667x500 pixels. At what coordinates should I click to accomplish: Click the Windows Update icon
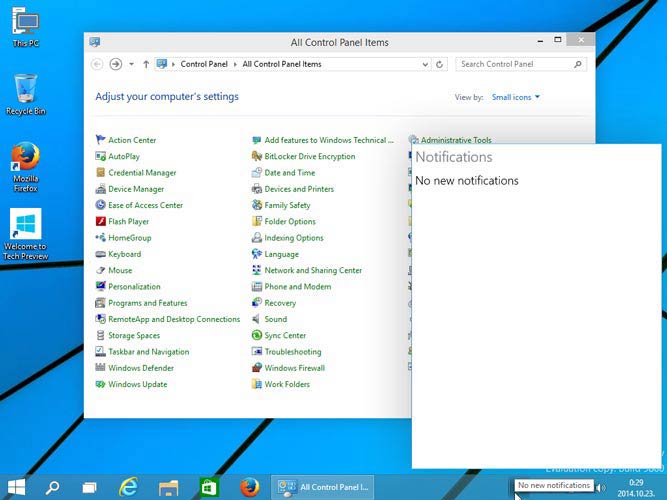click(x=100, y=384)
